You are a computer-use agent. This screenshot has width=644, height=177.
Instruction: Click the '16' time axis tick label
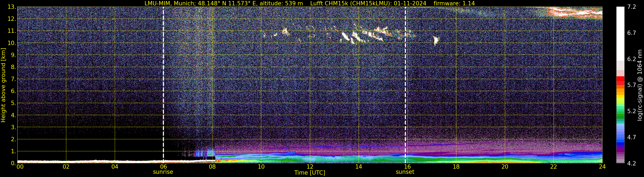(x=407, y=167)
